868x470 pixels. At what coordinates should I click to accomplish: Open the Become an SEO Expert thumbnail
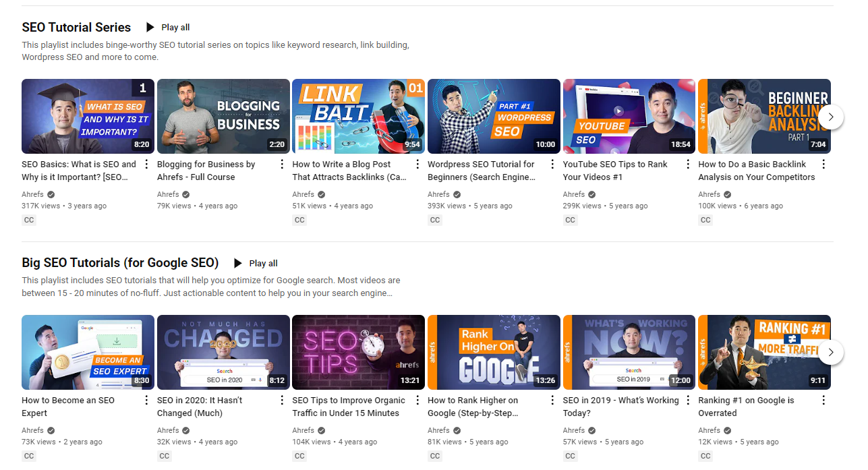coord(88,353)
